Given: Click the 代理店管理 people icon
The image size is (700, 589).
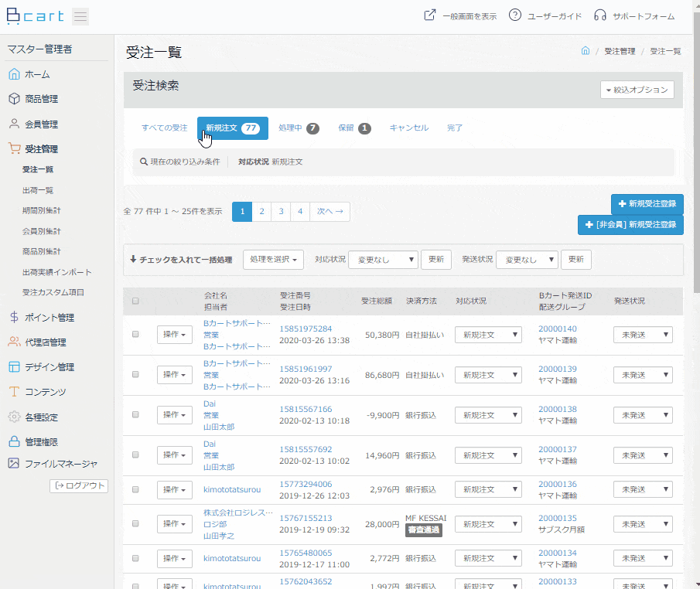Looking at the screenshot, I should pos(14,342).
